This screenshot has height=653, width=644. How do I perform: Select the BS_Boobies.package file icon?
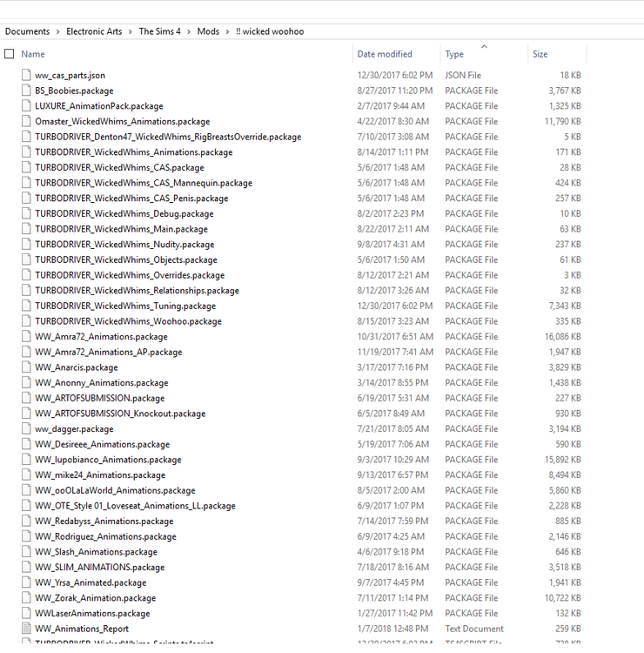(26, 91)
